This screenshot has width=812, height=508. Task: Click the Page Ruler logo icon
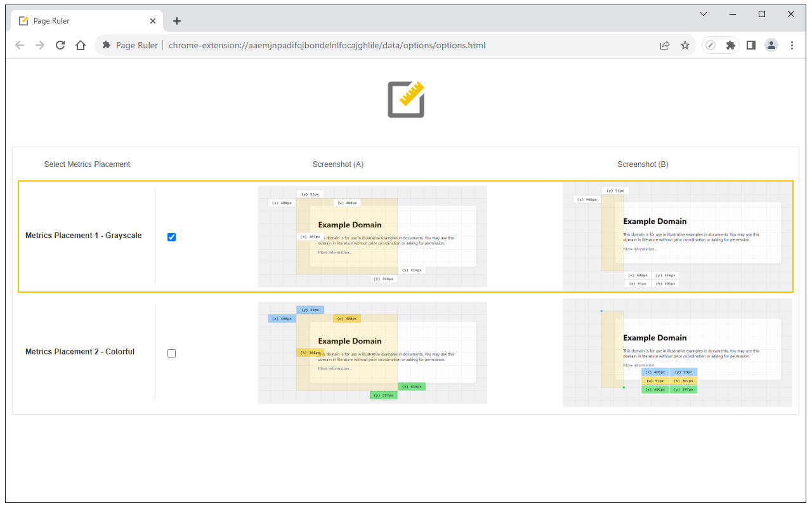click(x=406, y=99)
